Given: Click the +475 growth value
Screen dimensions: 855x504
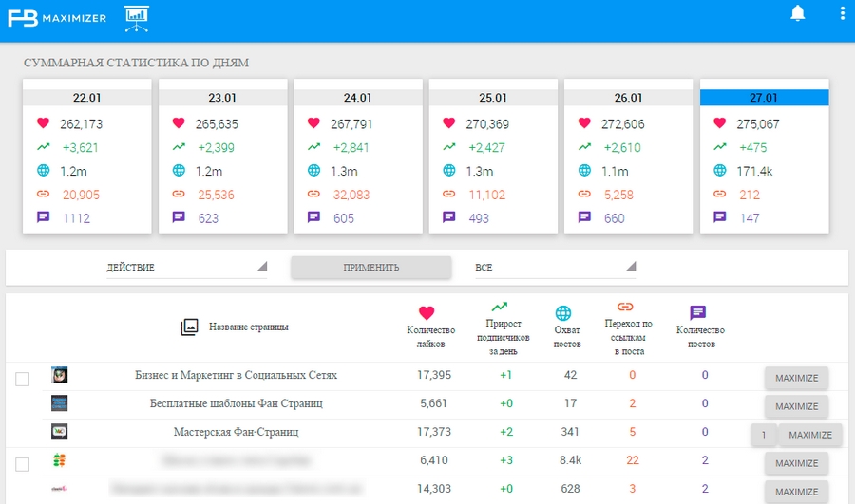Looking at the screenshot, I should 753,148.
